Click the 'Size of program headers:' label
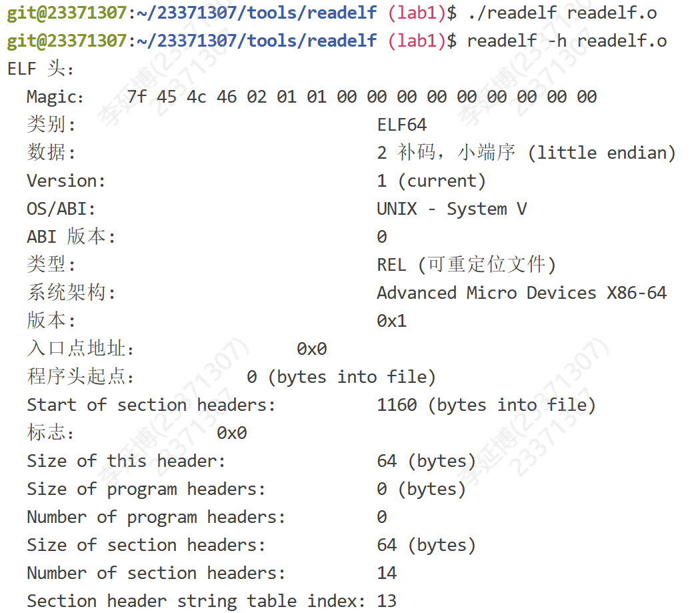The height and width of the screenshot is (613, 700). pyautogui.click(x=146, y=489)
